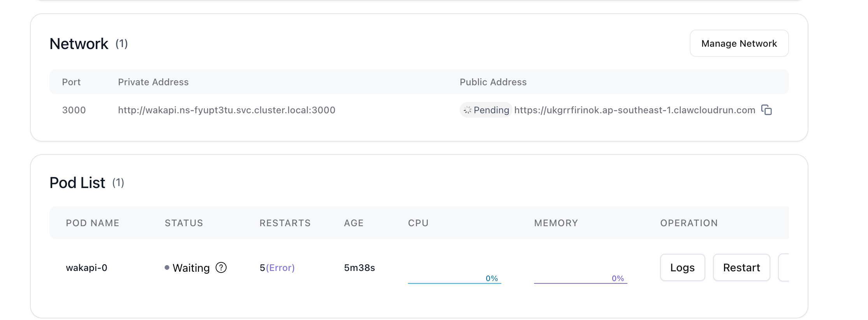The width and height of the screenshot is (868, 320).
Task: Click the Network heading
Action: coord(79,44)
